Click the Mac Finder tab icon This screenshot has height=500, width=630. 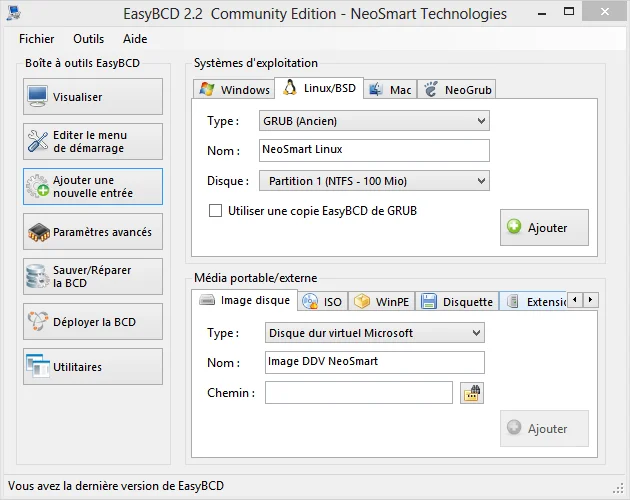376,89
